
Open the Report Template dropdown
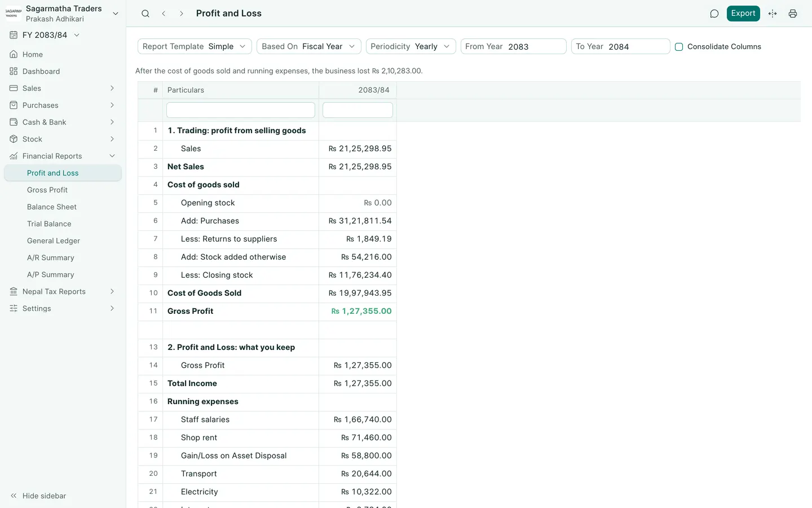pyautogui.click(x=195, y=46)
